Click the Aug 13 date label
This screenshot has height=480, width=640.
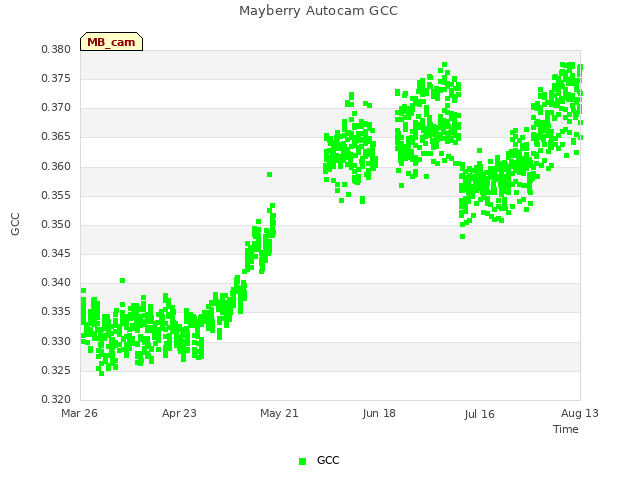point(580,413)
